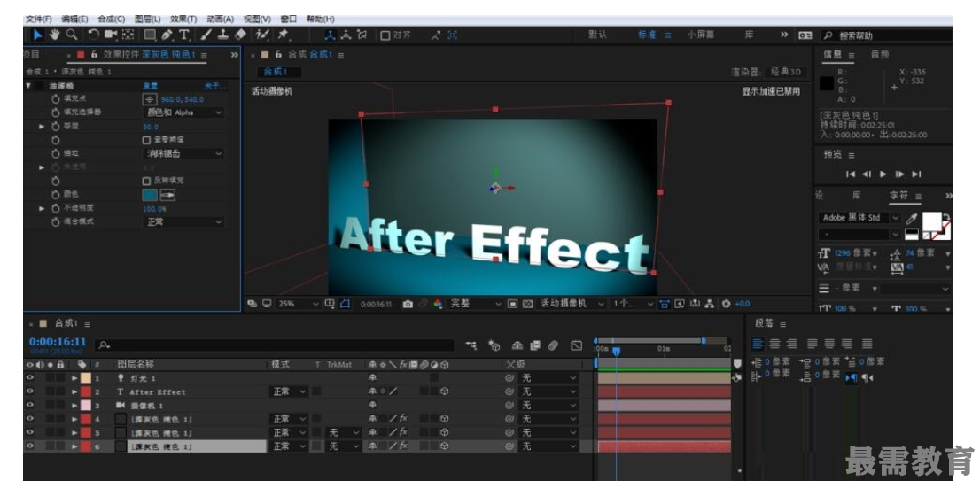This screenshot has width=980, height=496.
Task: Open the 填充选择器 颜色和 Alpha dropdown
Action: pos(183,113)
